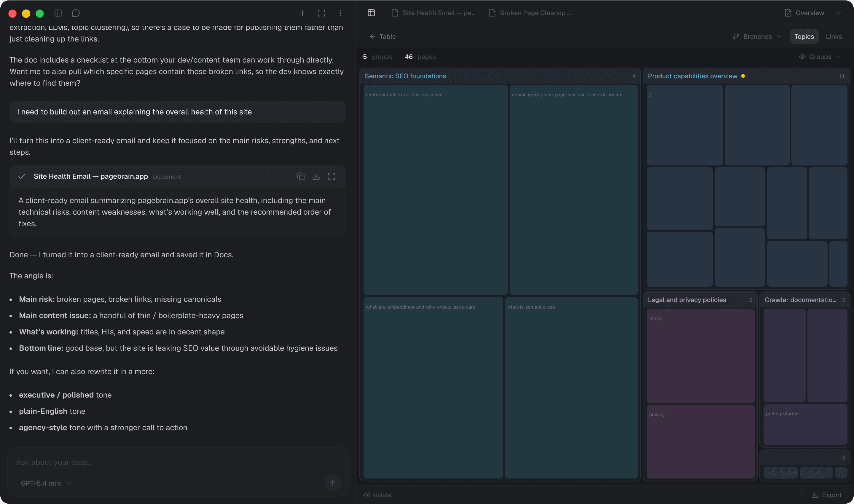The height and width of the screenshot is (504, 854).
Task: Click the Branches fork icon
Action: click(x=736, y=37)
